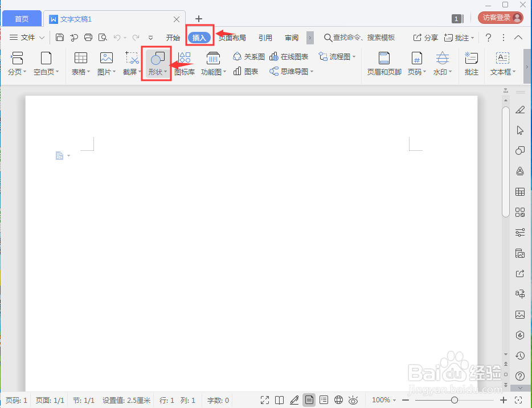The height and width of the screenshot is (408, 532).
Task: Switch to full screen view in status bar
Action: [x=265, y=400]
